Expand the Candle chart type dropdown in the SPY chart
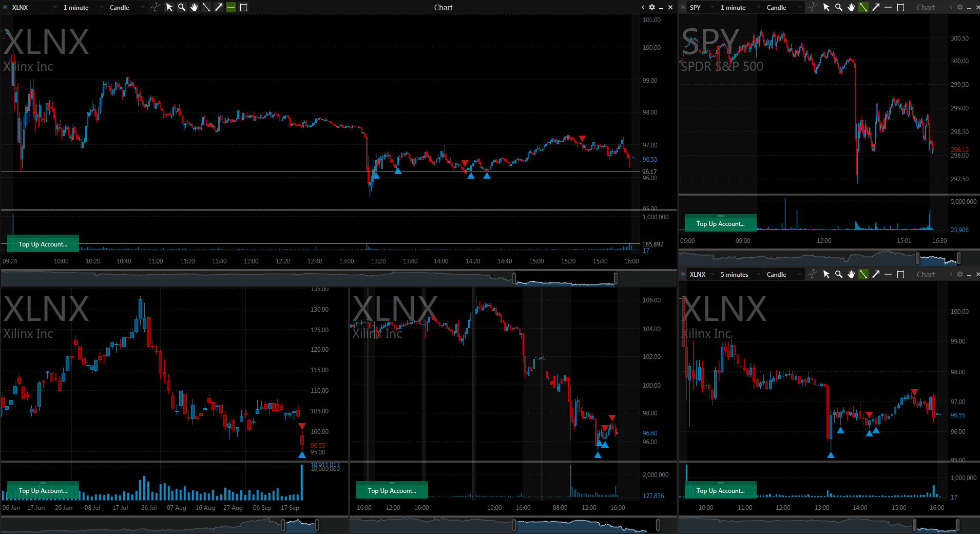 782,7
